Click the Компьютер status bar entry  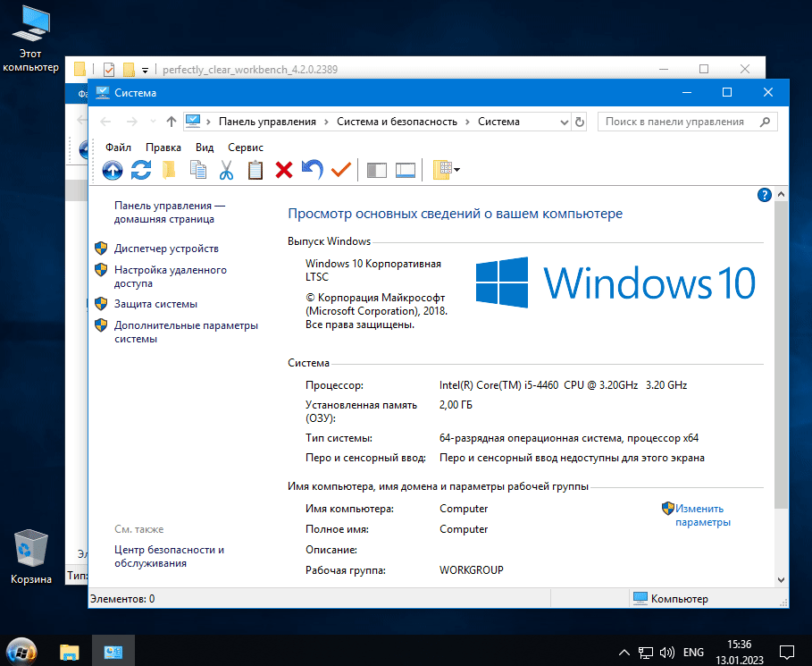coord(671,599)
